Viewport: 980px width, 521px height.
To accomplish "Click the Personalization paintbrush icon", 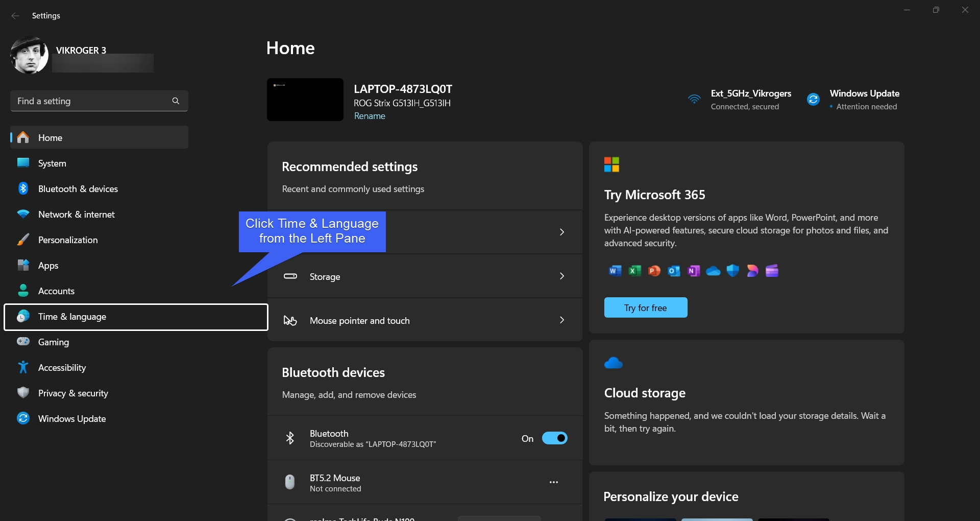I will pyautogui.click(x=23, y=240).
